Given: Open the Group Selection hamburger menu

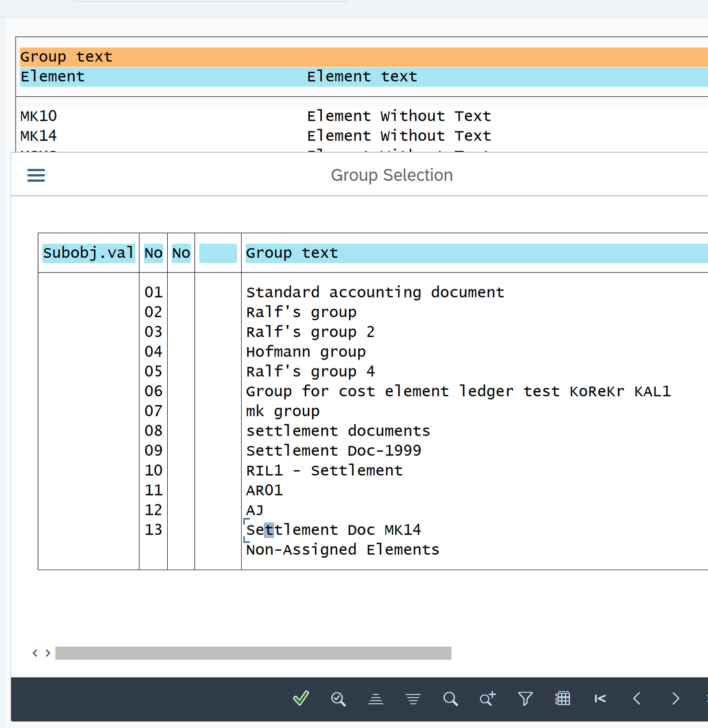Looking at the screenshot, I should tap(36, 175).
